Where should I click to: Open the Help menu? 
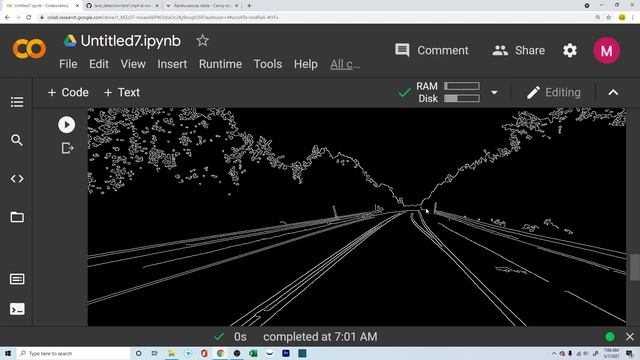click(306, 64)
